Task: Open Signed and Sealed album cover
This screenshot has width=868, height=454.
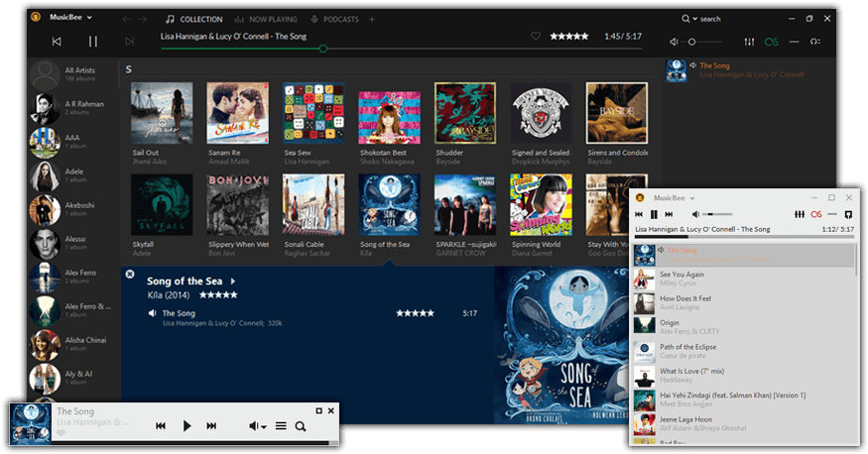Action: coord(541,113)
